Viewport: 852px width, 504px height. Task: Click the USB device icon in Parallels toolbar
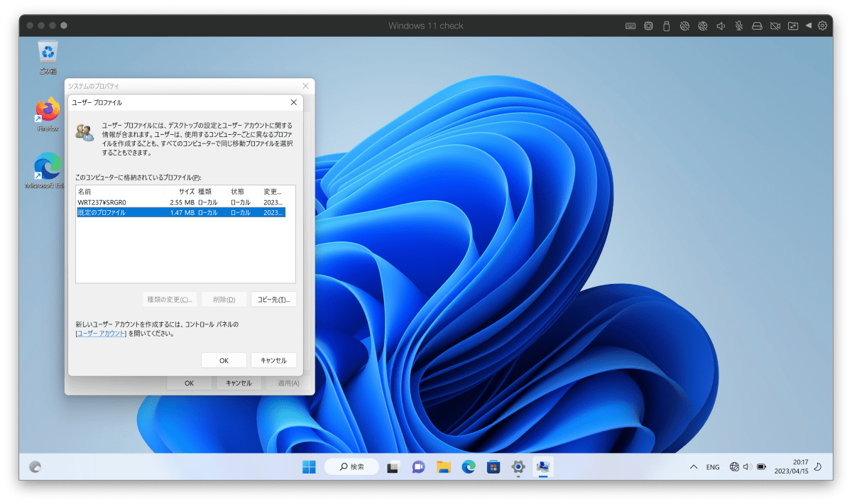[666, 26]
